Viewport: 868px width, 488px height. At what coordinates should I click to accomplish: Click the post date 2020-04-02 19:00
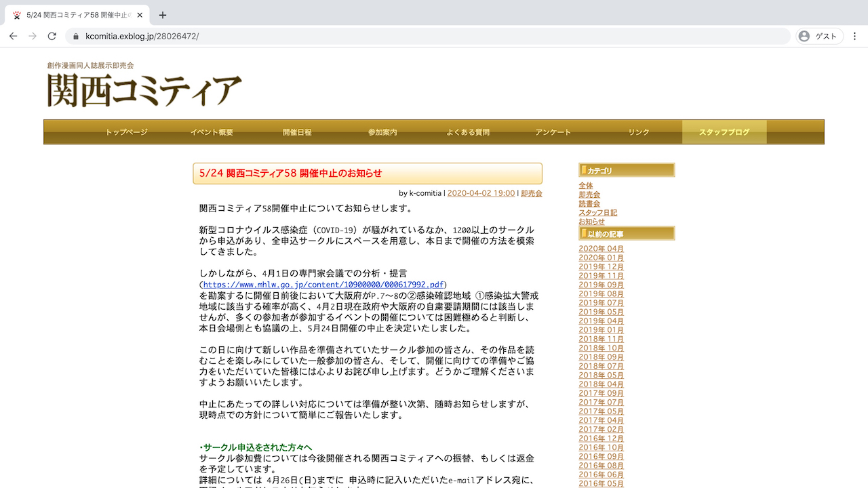(x=481, y=193)
